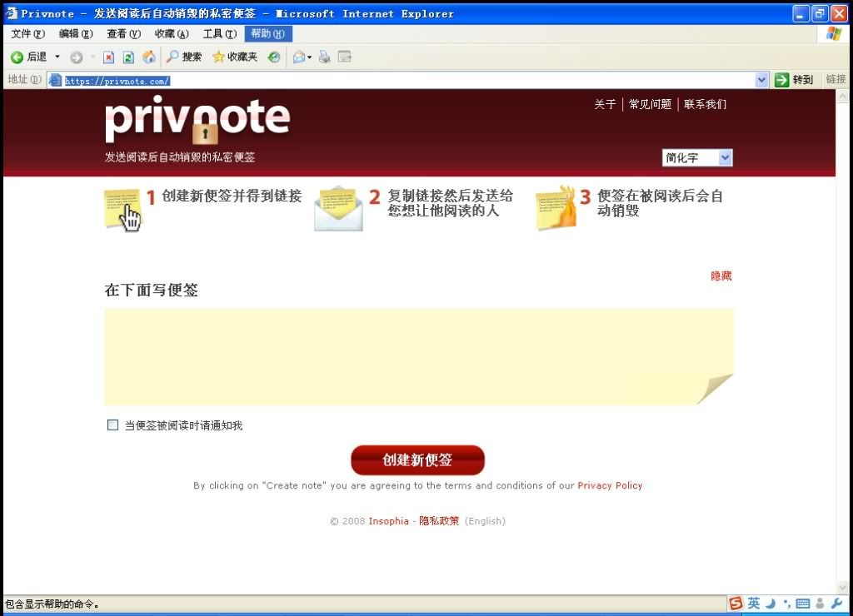
Task: Click the 转到 (Go) button
Action: pos(794,80)
